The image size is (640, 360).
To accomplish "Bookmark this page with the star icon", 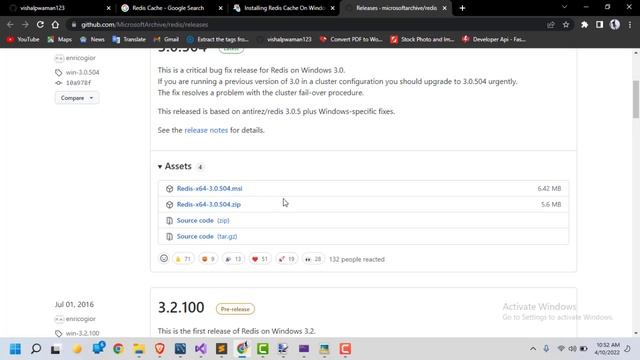I will [566, 24].
